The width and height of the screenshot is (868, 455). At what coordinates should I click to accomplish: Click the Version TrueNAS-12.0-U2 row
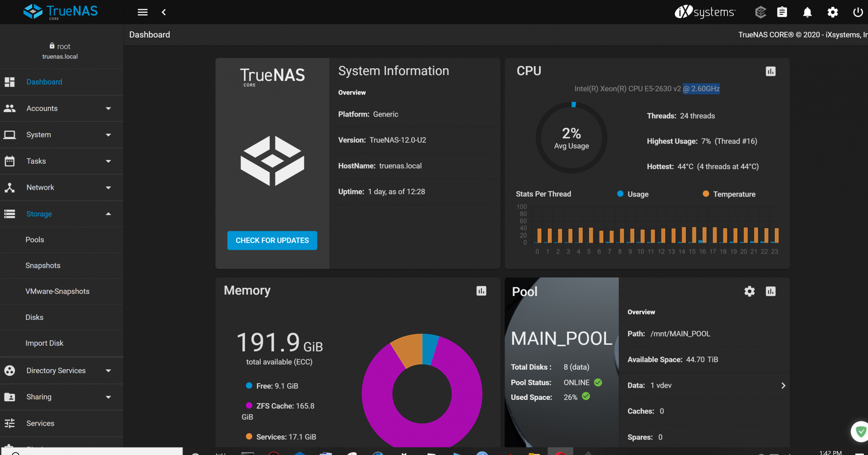[415, 140]
